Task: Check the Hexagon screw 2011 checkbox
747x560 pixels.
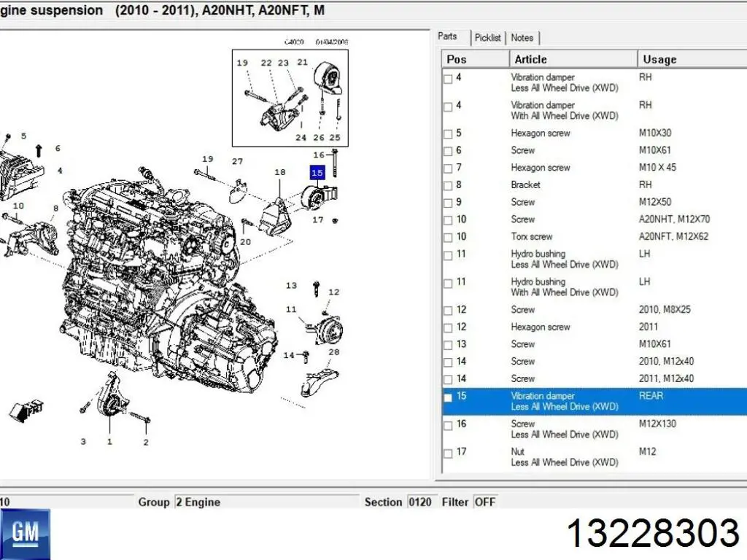Action: click(448, 328)
